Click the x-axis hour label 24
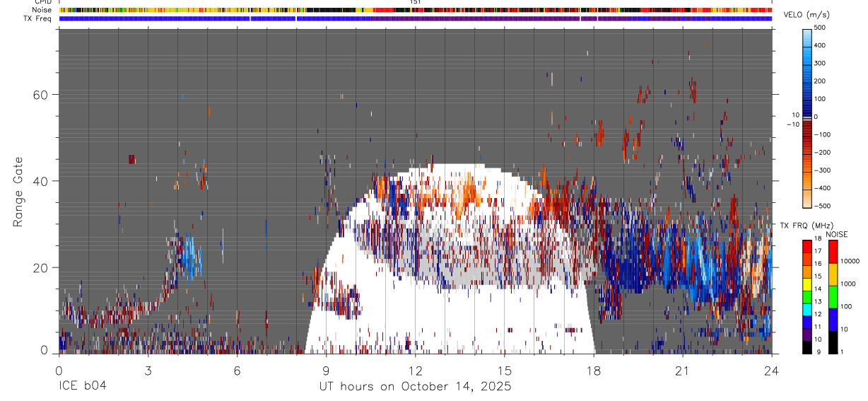 point(772,371)
